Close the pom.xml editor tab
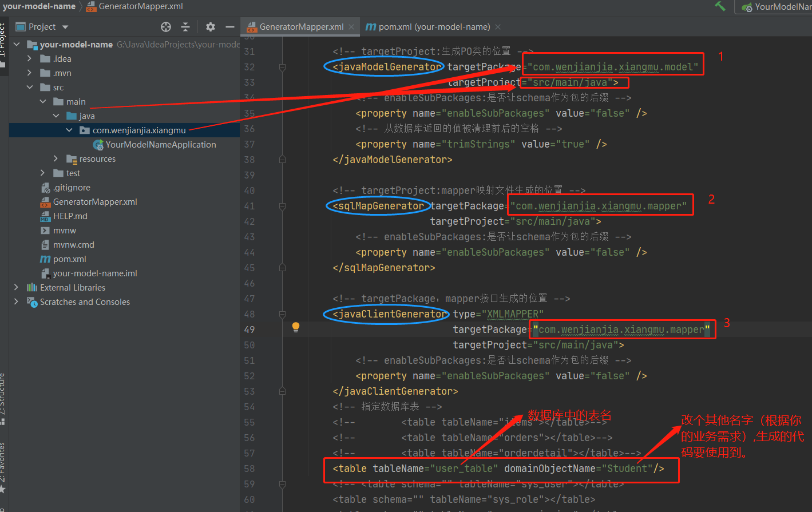 pyautogui.click(x=498, y=27)
